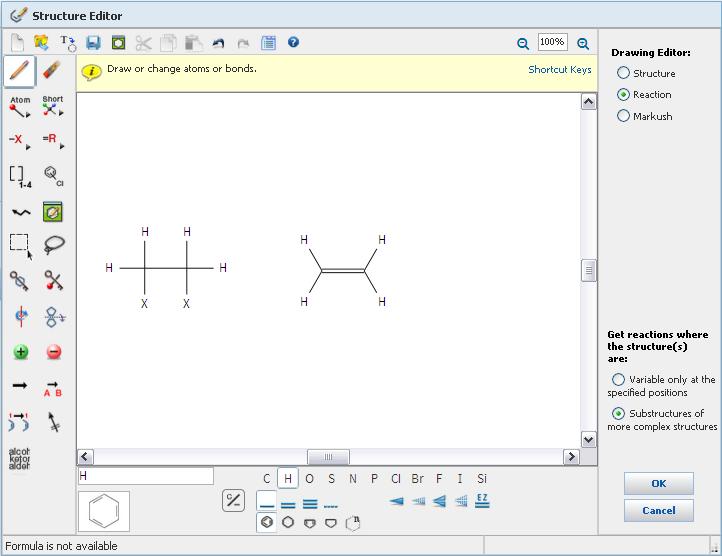The width and height of the screenshot is (722, 556).
Task: Pick the Br bromine atom
Action: (418, 479)
